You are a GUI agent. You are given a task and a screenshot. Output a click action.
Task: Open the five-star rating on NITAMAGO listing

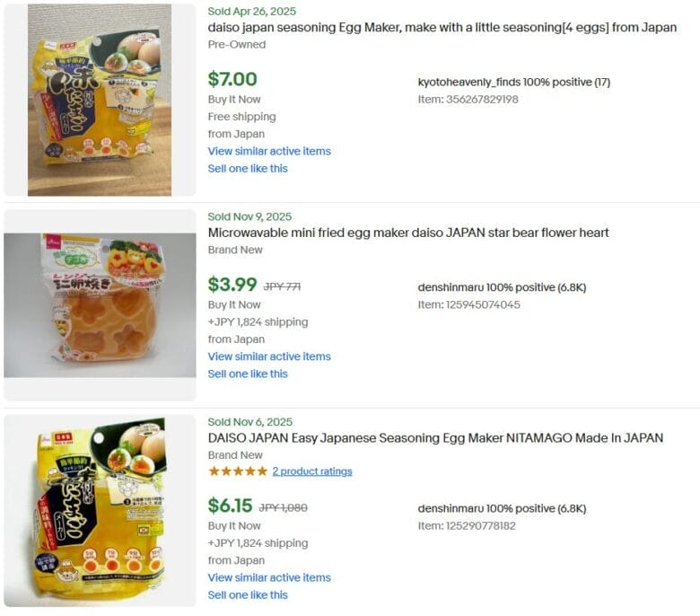click(238, 471)
